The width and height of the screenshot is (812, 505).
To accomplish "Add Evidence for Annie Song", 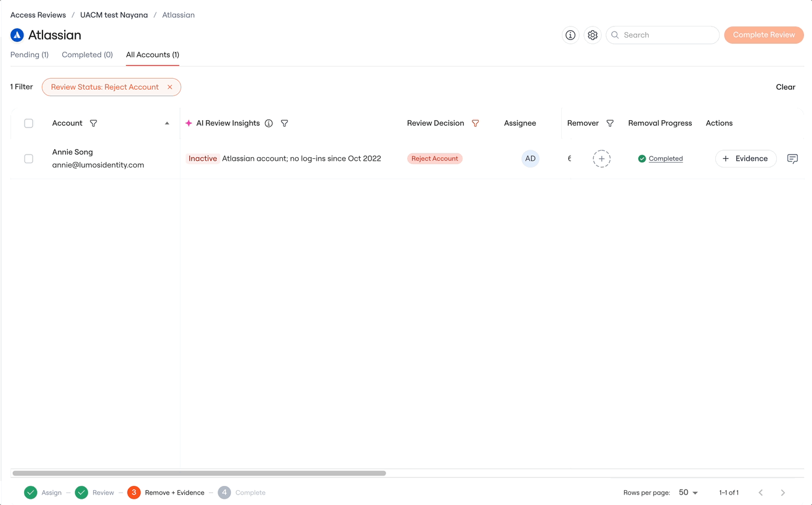I will pos(745,159).
